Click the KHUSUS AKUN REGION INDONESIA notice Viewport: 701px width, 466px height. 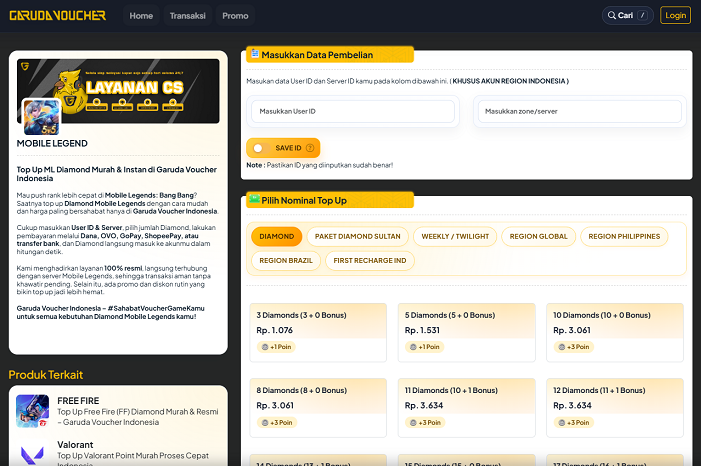509,81
